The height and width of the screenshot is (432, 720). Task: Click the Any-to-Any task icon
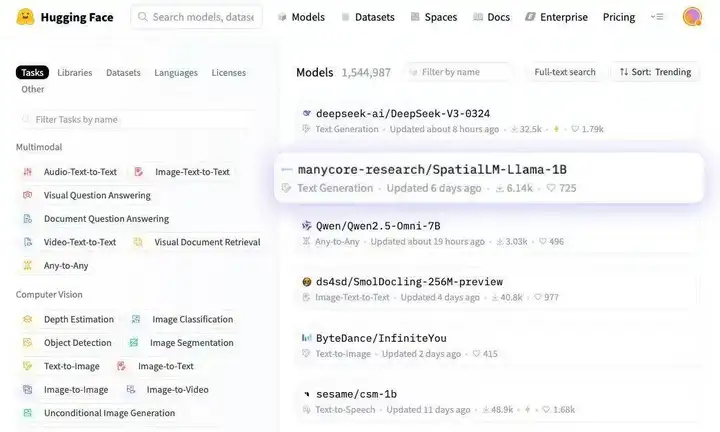pyautogui.click(x=28, y=265)
